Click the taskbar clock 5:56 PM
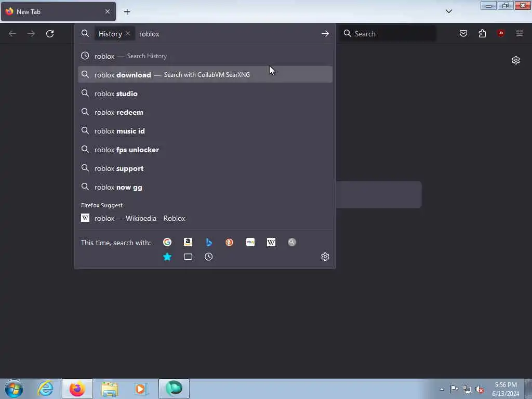The width and height of the screenshot is (532, 399). 506,385
